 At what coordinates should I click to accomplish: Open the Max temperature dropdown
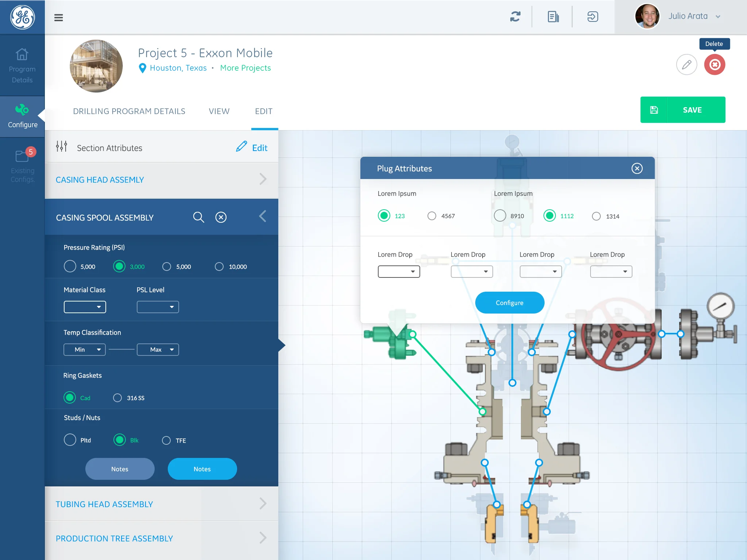(x=158, y=350)
